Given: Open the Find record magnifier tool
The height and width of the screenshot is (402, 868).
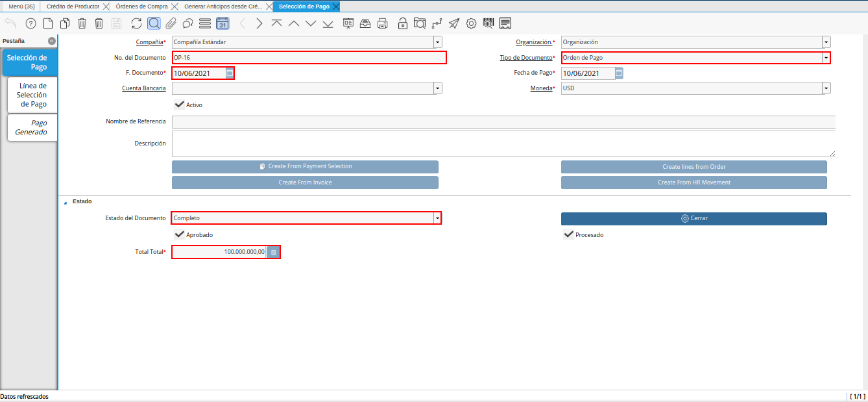Looking at the screenshot, I should coord(154,24).
